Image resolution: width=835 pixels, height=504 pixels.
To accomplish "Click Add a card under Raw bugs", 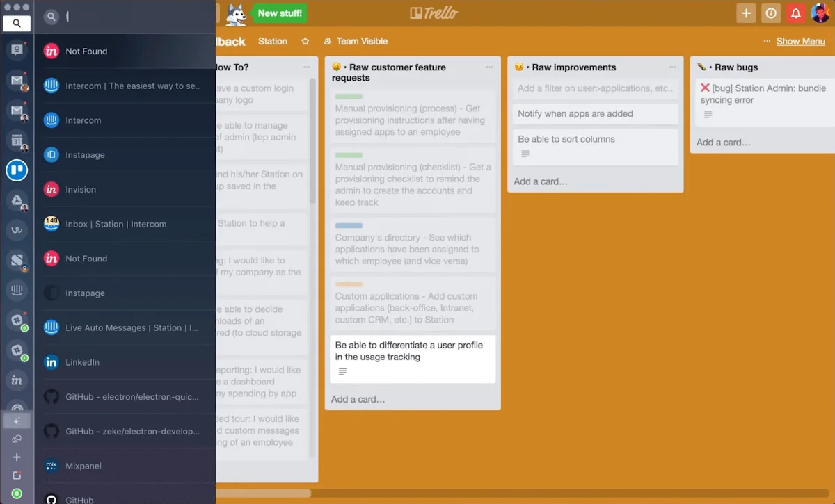I will (x=724, y=143).
